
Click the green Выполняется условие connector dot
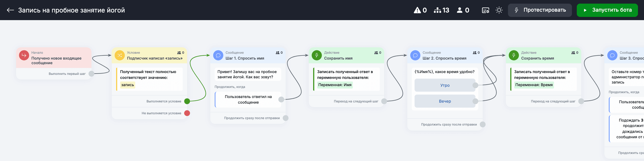[x=187, y=101]
